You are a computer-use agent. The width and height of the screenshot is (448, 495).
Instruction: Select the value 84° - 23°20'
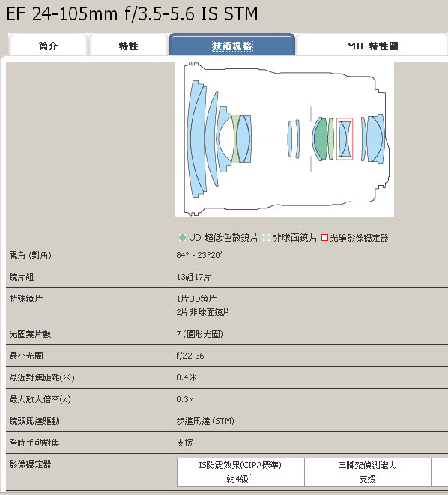tap(199, 255)
